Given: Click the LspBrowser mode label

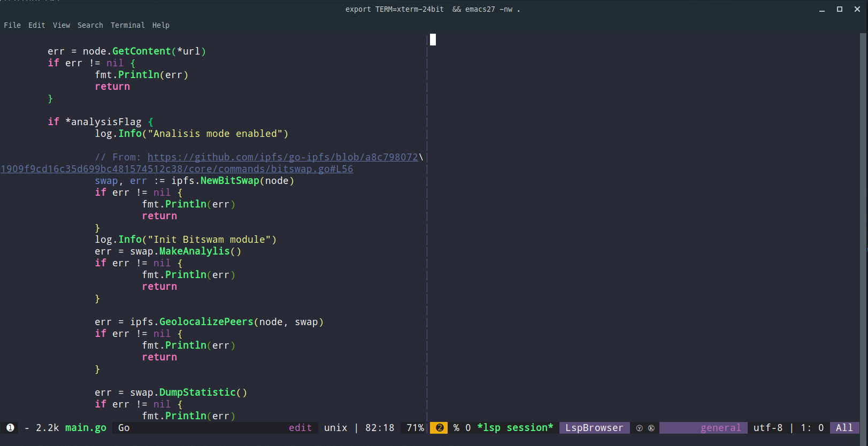Looking at the screenshot, I should (594, 428).
